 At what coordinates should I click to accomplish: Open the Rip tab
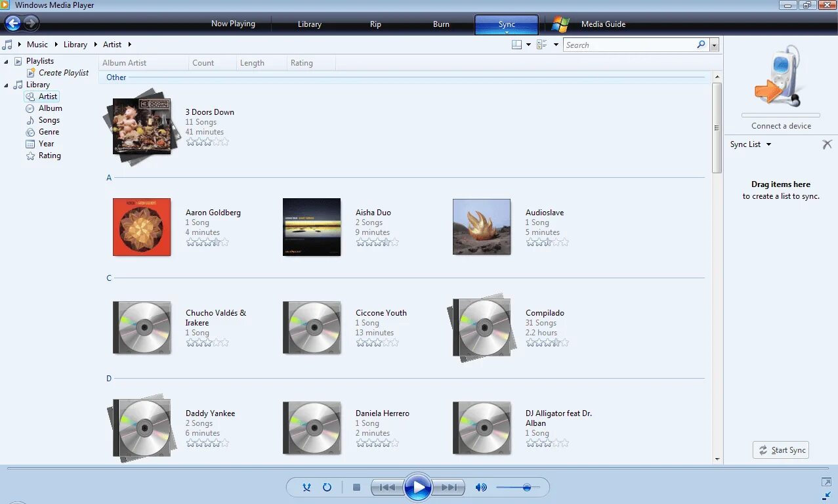375,24
